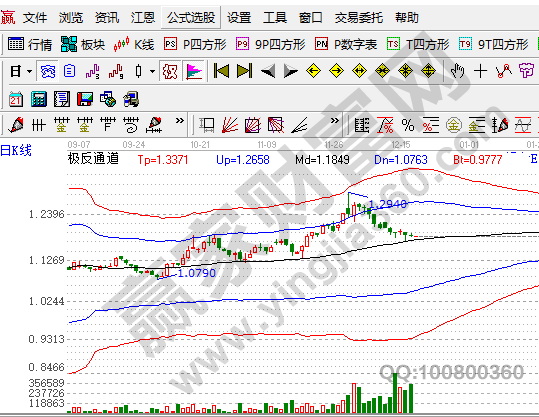Toggle the pressed blue pattern toolbar button
539x417 pixels.
pos(48,72)
